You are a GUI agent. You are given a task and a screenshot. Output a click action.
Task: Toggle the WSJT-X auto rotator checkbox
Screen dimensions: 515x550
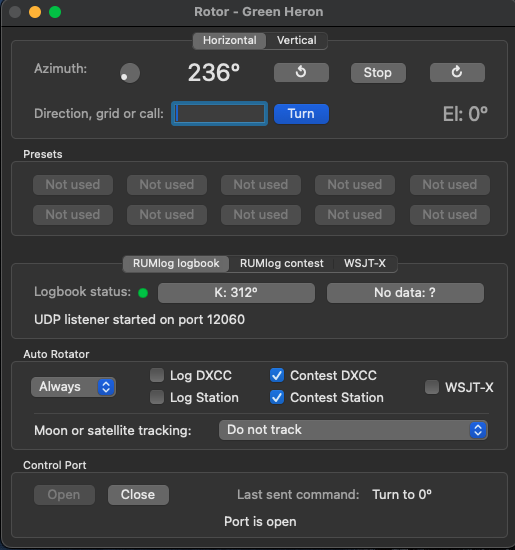pos(432,387)
